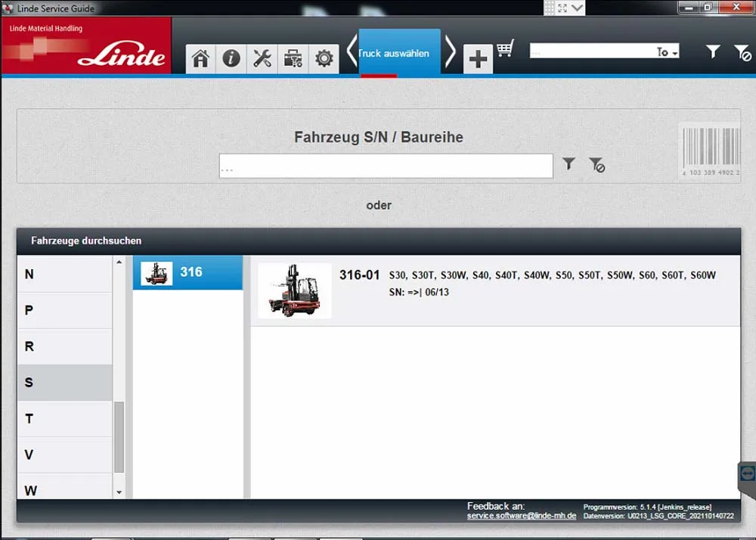Click the round blue side tab icon

coord(747,473)
